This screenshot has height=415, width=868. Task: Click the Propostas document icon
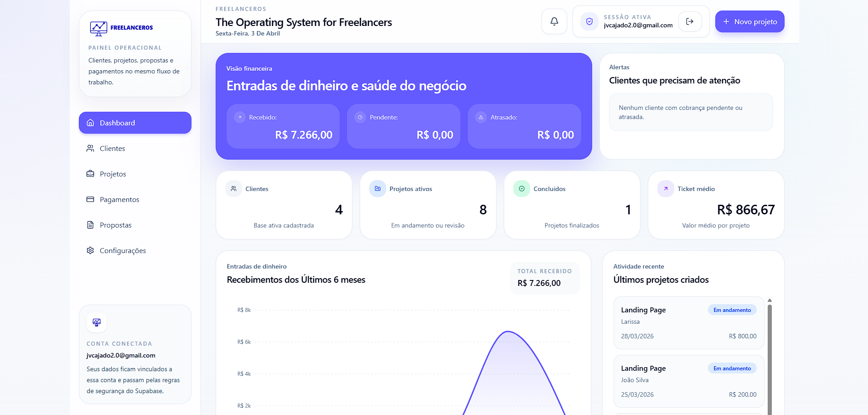tap(90, 225)
